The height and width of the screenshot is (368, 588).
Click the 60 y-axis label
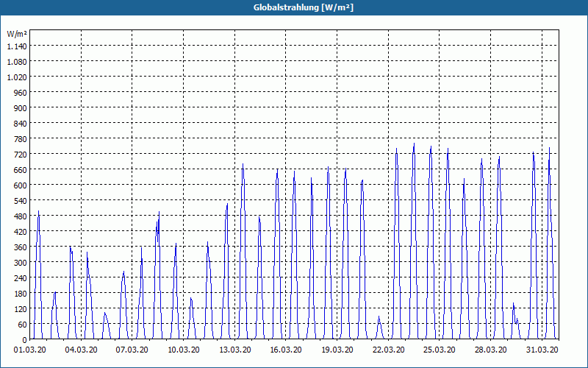(22, 325)
